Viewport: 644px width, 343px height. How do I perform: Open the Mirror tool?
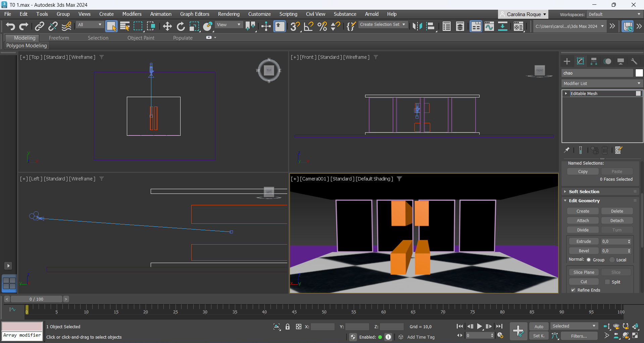pyautogui.click(x=417, y=26)
